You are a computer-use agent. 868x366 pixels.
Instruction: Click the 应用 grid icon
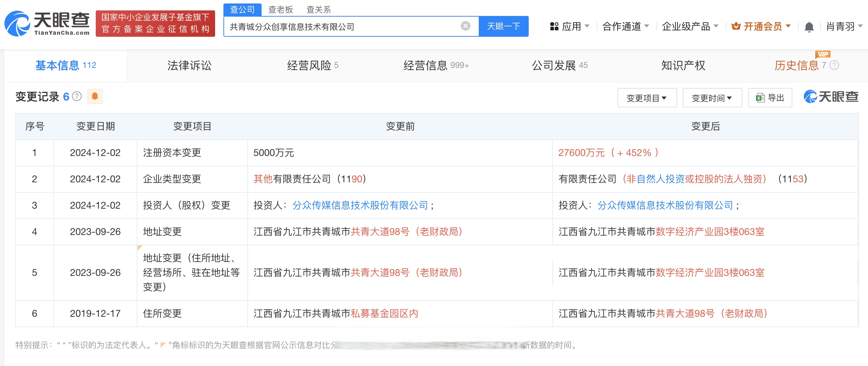(554, 26)
